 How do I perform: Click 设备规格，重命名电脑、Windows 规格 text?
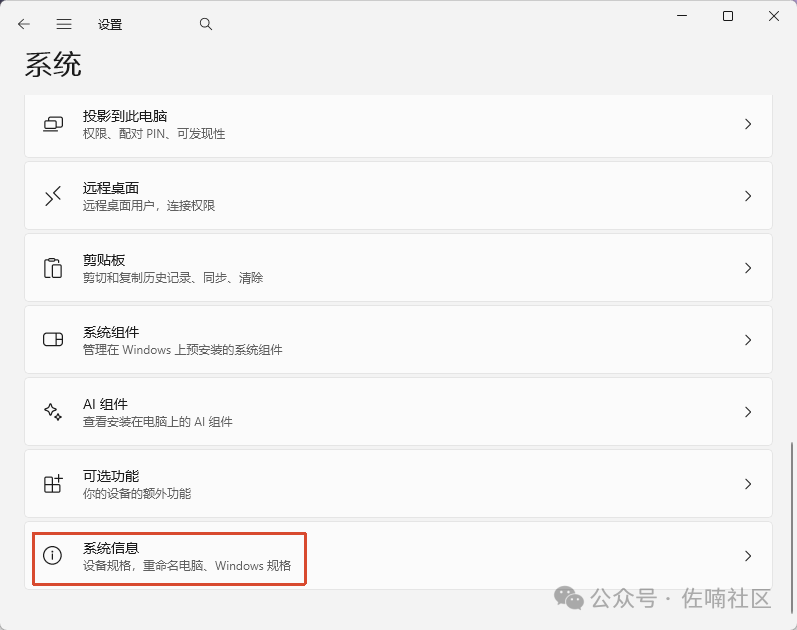click(187, 565)
